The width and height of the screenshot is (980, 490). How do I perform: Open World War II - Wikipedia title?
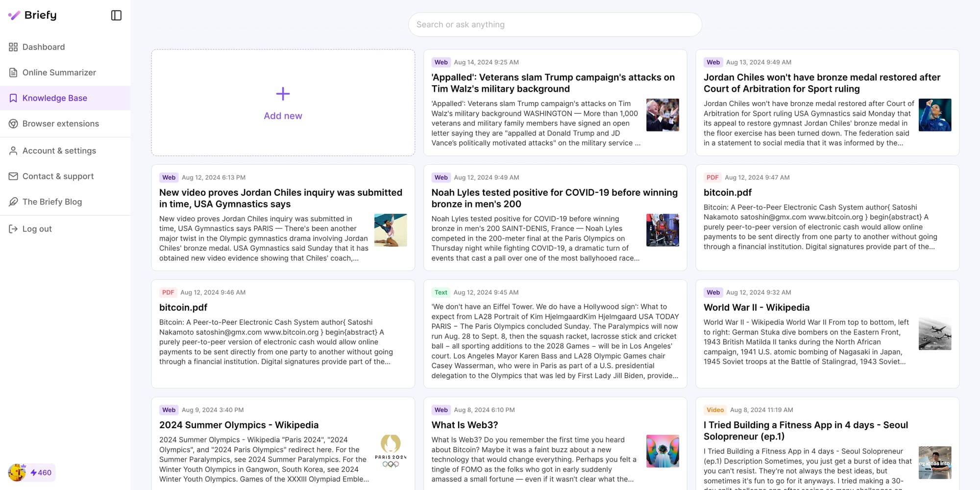pyautogui.click(x=757, y=308)
